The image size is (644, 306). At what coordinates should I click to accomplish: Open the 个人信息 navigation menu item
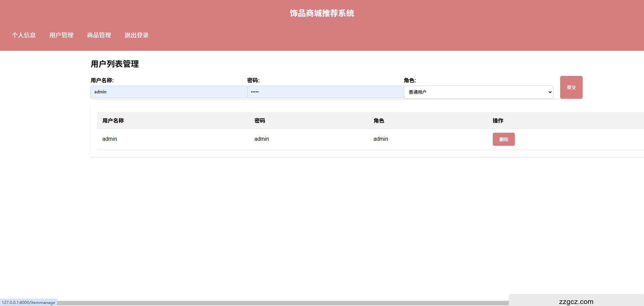point(24,35)
